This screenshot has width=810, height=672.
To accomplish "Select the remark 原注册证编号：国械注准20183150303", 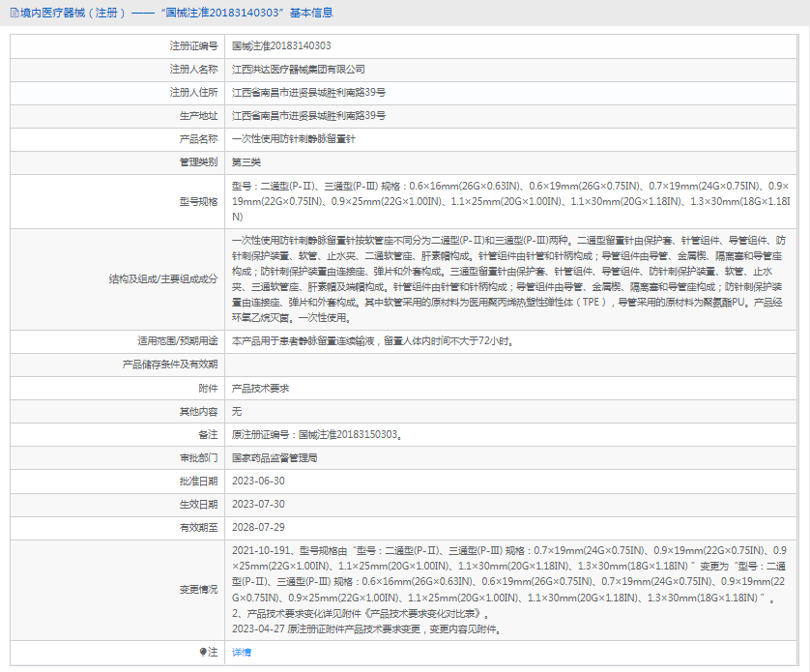I will (317, 435).
